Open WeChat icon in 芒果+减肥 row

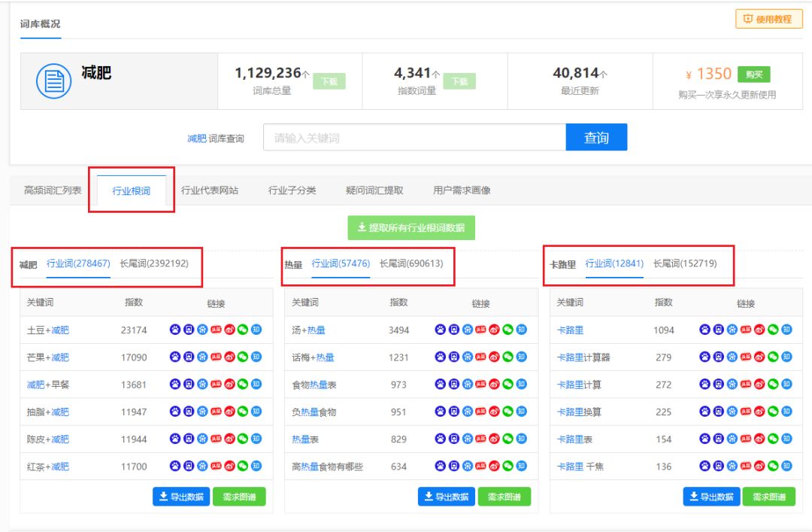[x=243, y=357]
